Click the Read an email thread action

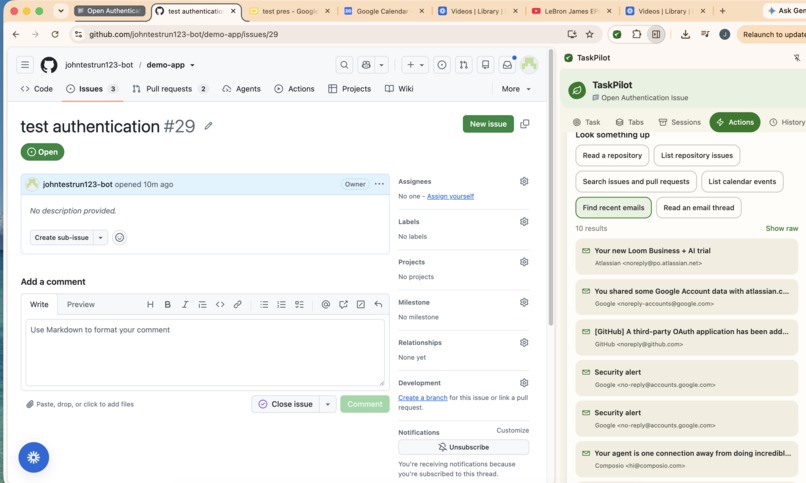tap(699, 208)
